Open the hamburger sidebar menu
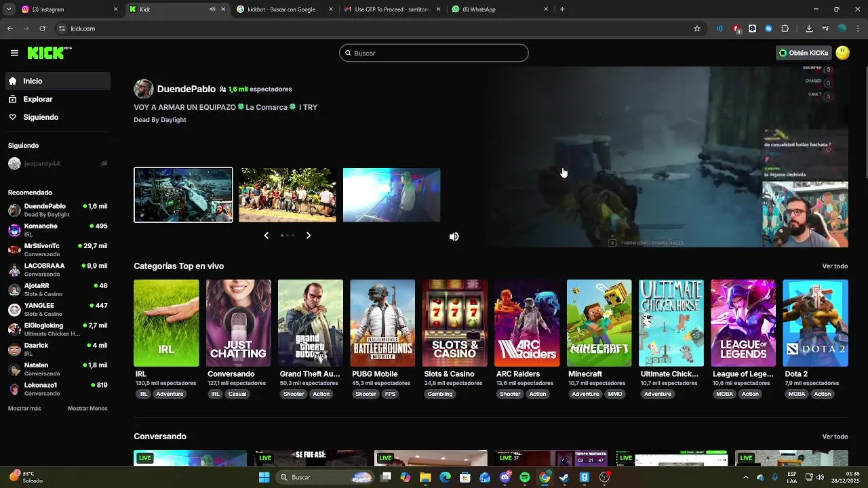 14,53
